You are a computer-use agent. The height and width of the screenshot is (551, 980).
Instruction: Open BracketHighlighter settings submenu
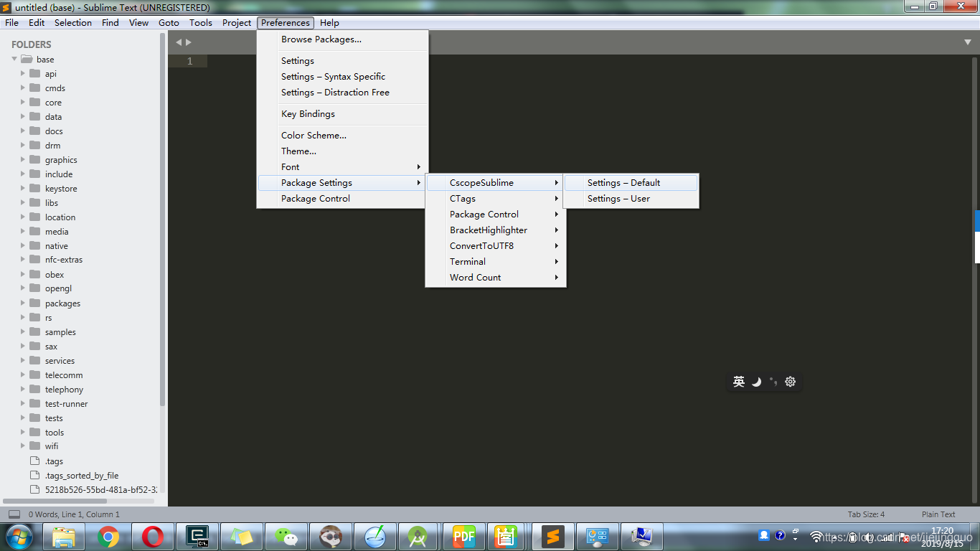click(496, 230)
